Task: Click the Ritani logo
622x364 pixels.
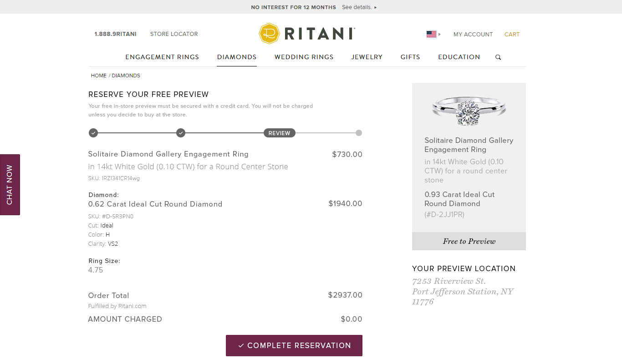Action: (x=306, y=33)
